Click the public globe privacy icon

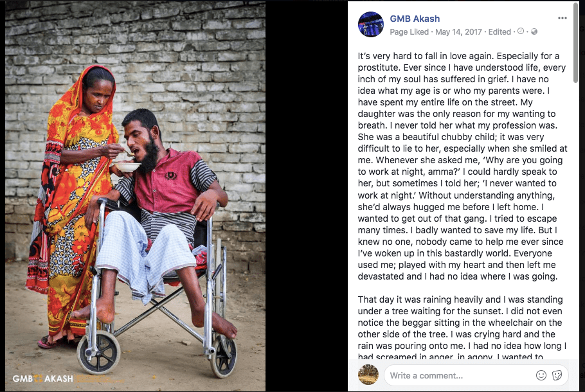point(534,31)
